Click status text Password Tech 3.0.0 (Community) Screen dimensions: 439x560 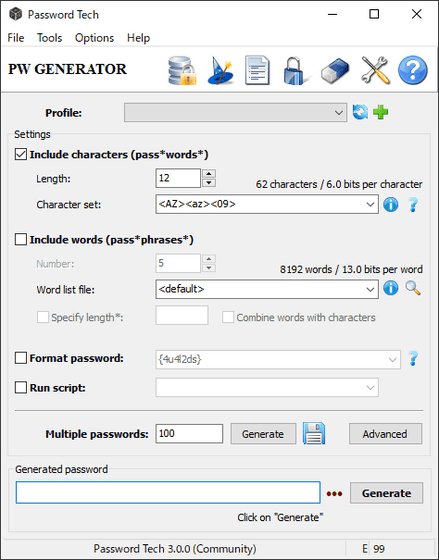point(175,549)
